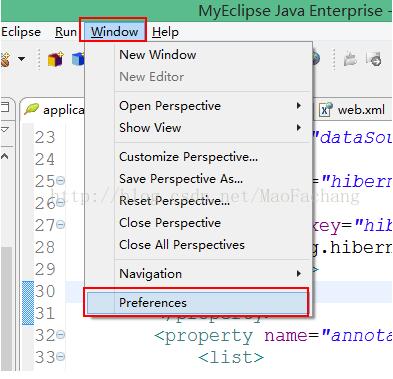This screenshot has height=379, width=393.
Task: Collapse the fold marker at line 27
Action: 60,225
